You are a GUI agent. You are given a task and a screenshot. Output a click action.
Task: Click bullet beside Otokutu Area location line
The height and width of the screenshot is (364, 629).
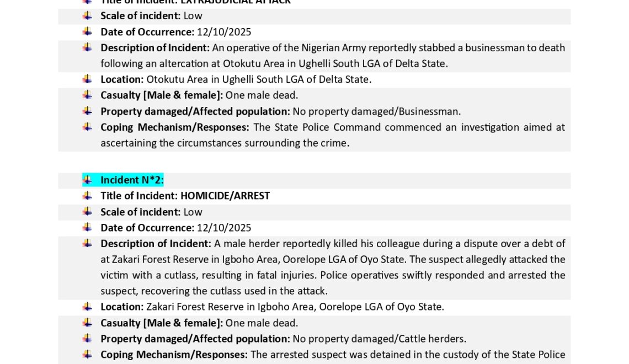coord(87,79)
